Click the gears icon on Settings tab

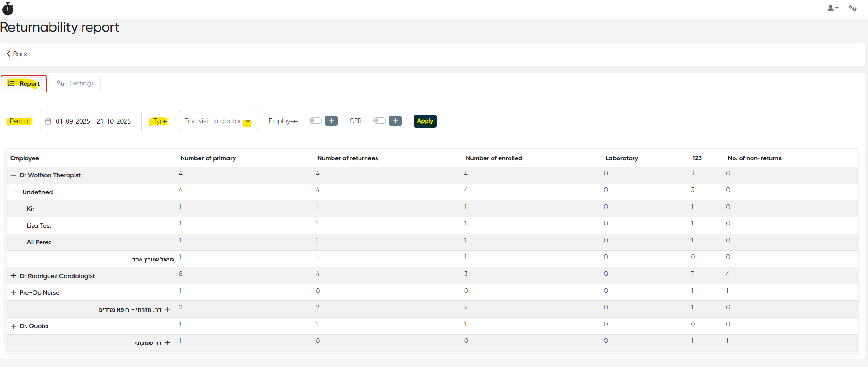(x=60, y=83)
